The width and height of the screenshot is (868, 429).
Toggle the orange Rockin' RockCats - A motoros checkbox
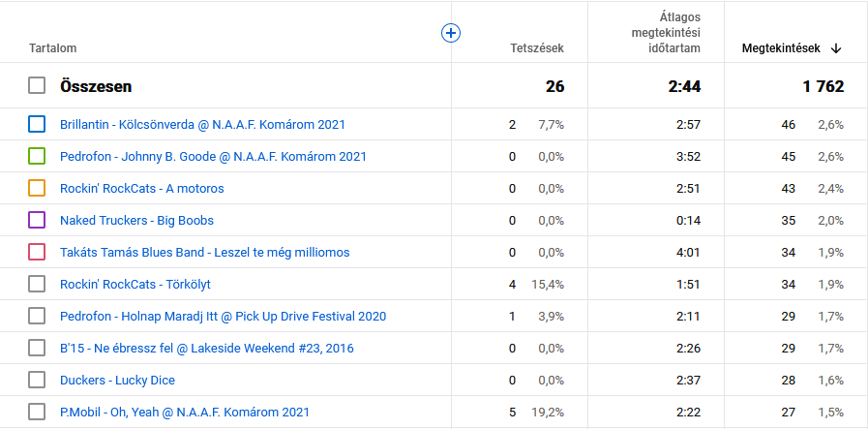(37, 188)
